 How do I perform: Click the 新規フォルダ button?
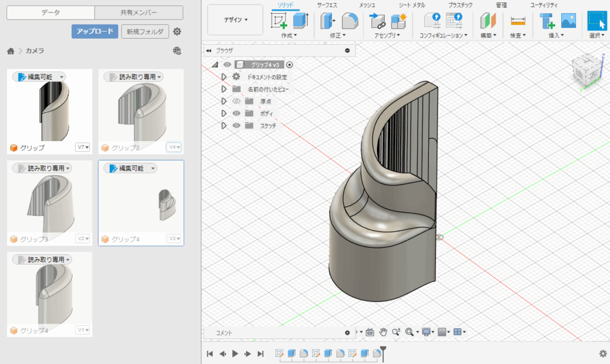pyautogui.click(x=145, y=32)
